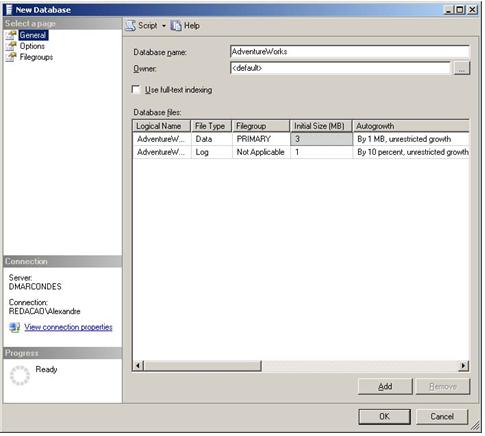Image resolution: width=485 pixels, height=436 pixels.
Task: Click the Add button
Action: [x=385, y=387]
